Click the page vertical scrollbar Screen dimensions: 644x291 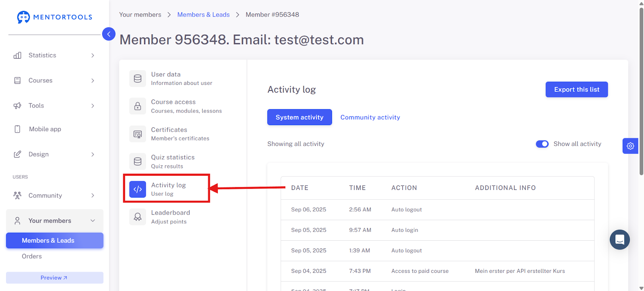pos(641,92)
